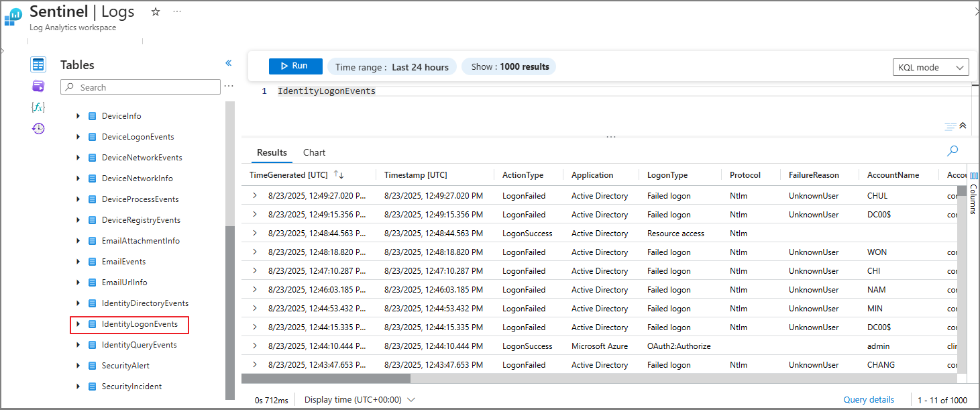The width and height of the screenshot is (980, 410).
Task: Click the LogonType column header
Action: click(667, 175)
